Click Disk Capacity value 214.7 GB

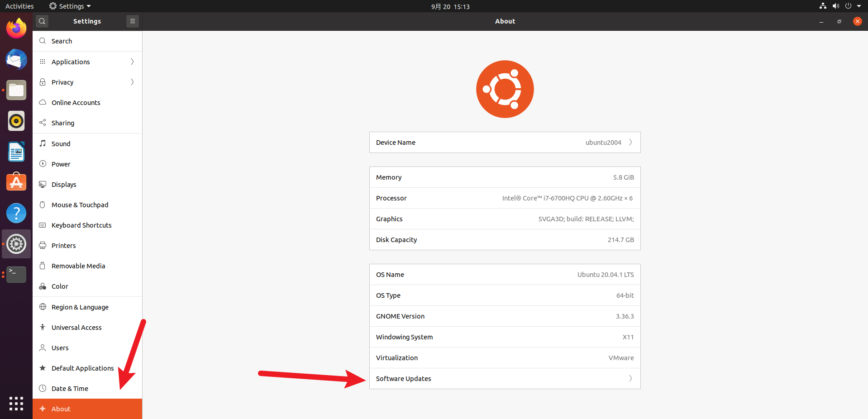(620, 240)
